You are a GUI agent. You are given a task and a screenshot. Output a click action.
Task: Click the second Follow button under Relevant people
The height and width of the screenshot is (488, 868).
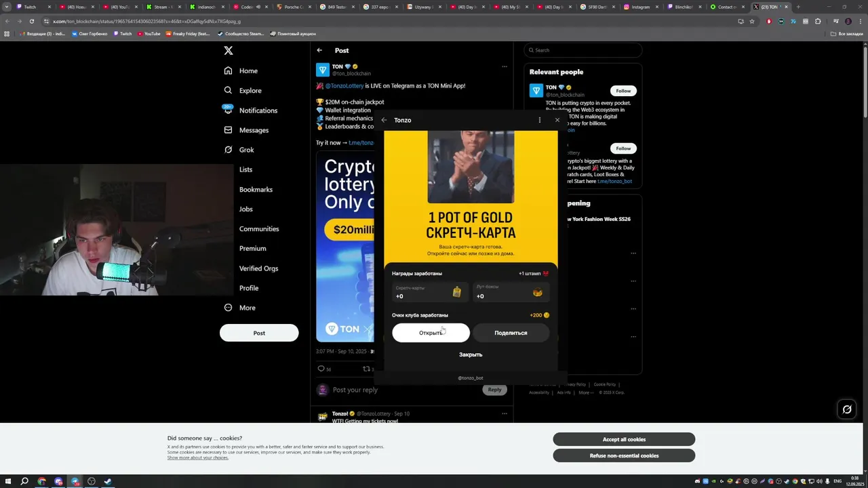click(x=623, y=148)
